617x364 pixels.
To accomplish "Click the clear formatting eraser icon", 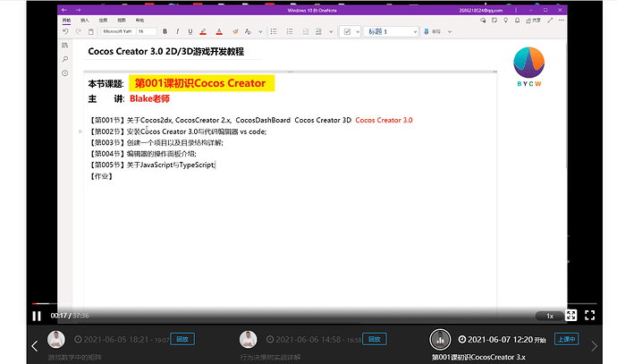I will point(235,31).
